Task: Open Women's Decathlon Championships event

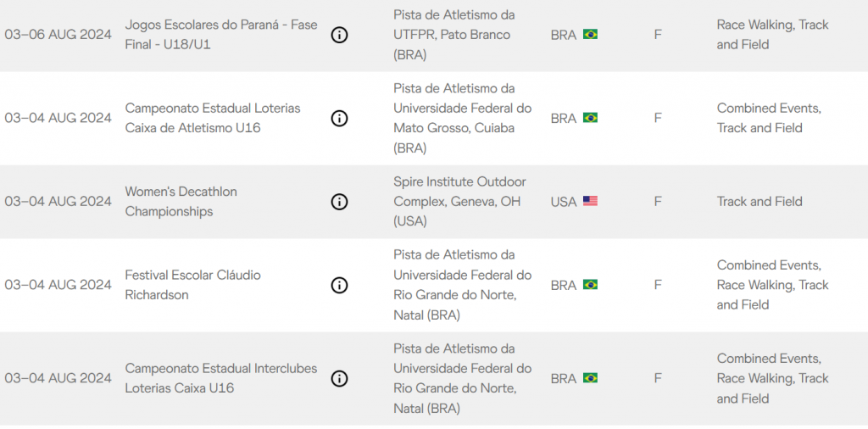Action: (181, 202)
